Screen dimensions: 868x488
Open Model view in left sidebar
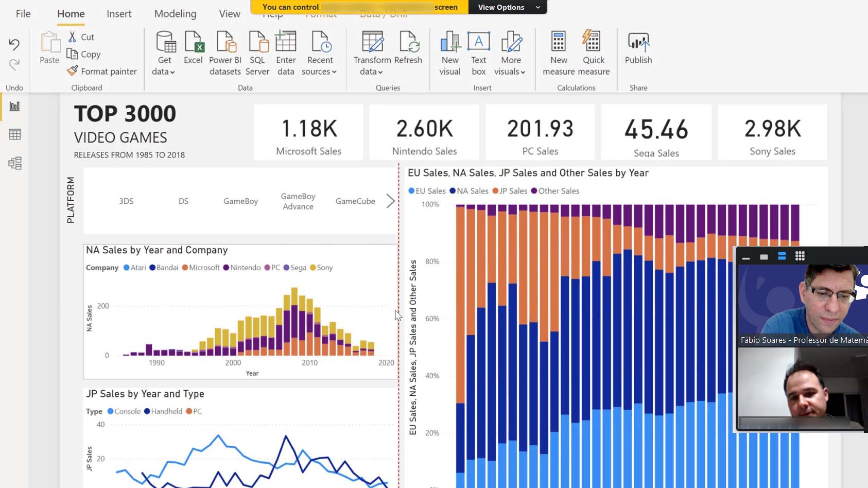(15, 164)
